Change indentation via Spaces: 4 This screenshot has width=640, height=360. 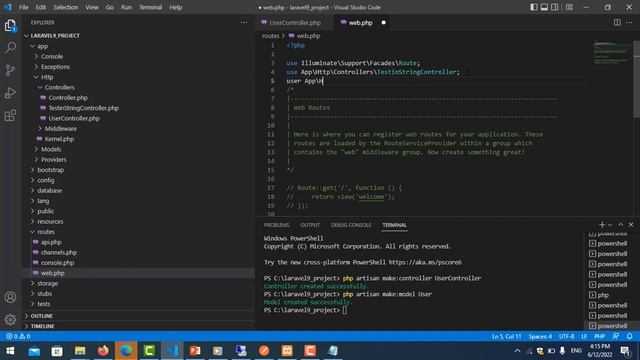540,336
